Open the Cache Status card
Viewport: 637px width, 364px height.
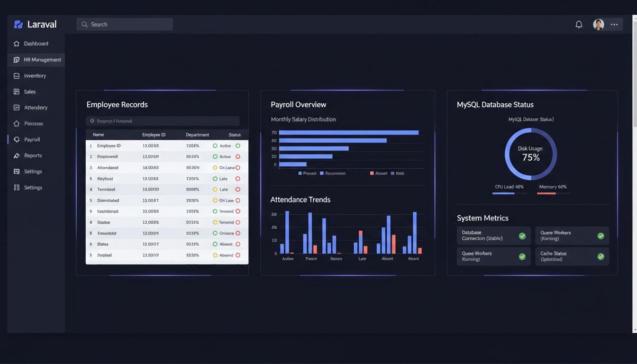coord(572,256)
